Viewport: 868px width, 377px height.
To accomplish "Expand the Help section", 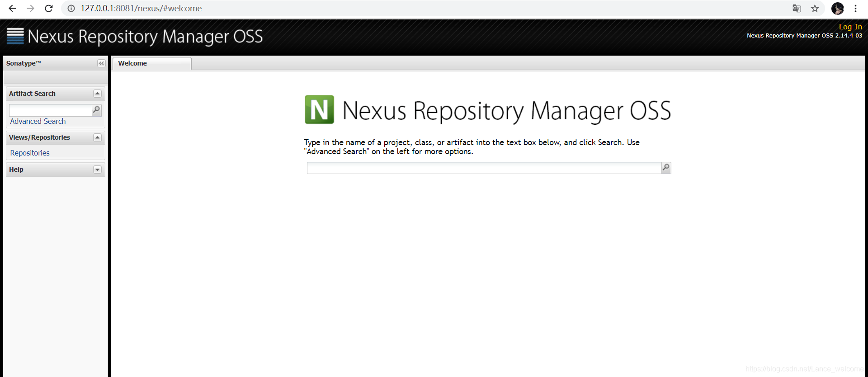I will tap(97, 170).
